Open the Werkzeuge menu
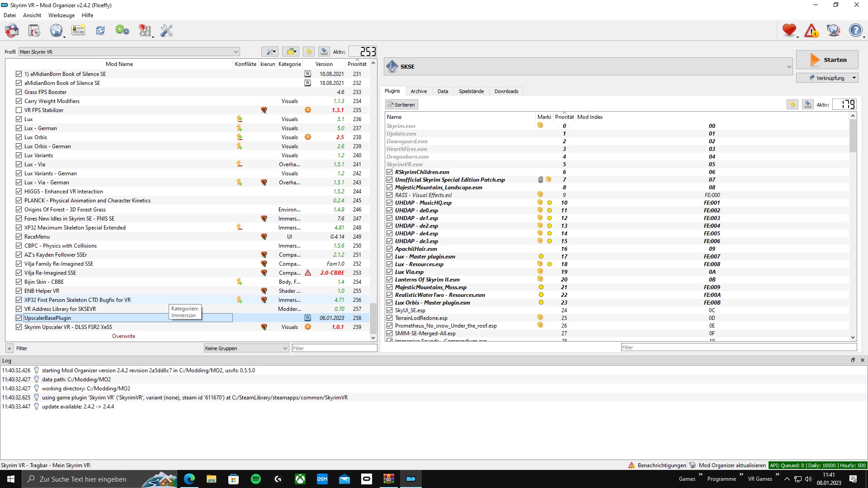868x488 pixels. [61, 15]
